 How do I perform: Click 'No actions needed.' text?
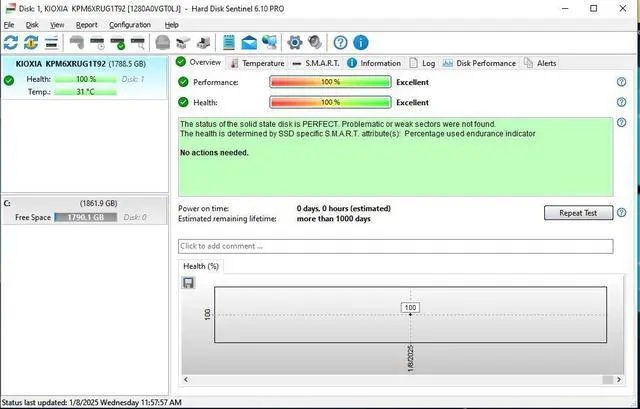coord(214,153)
